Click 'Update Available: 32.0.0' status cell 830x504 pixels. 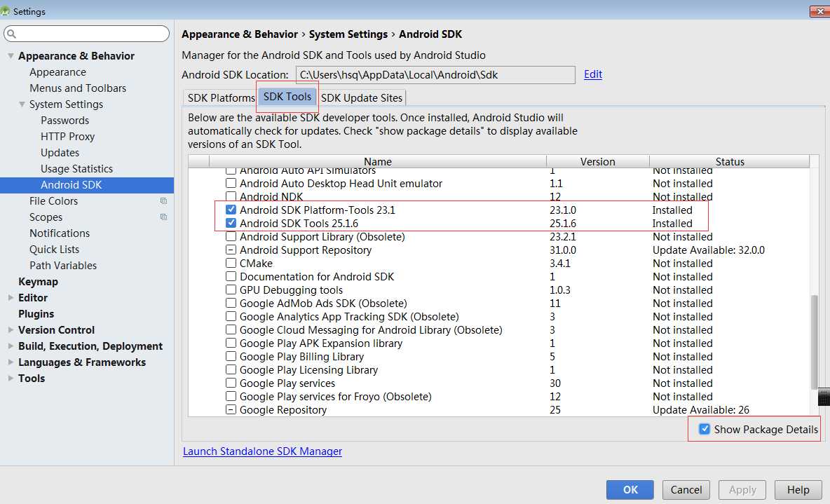point(708,250)
